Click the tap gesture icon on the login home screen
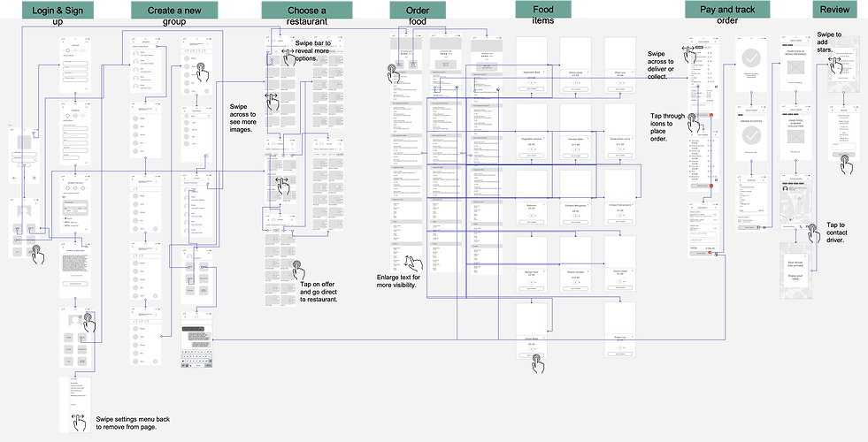 [37, 254]
